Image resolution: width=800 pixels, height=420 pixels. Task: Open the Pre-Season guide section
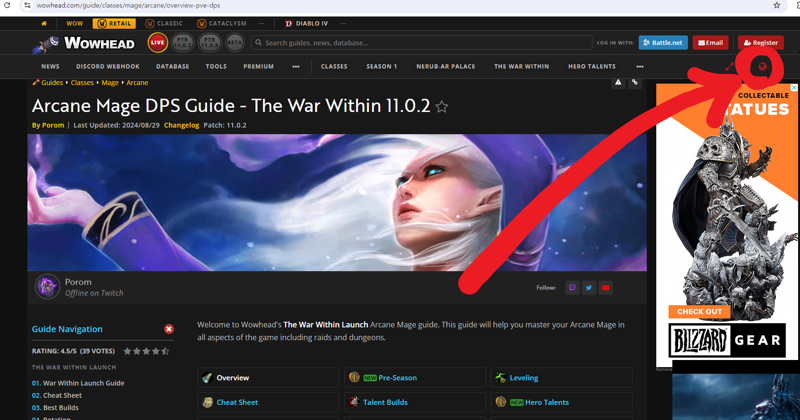[x=415, y=378]
